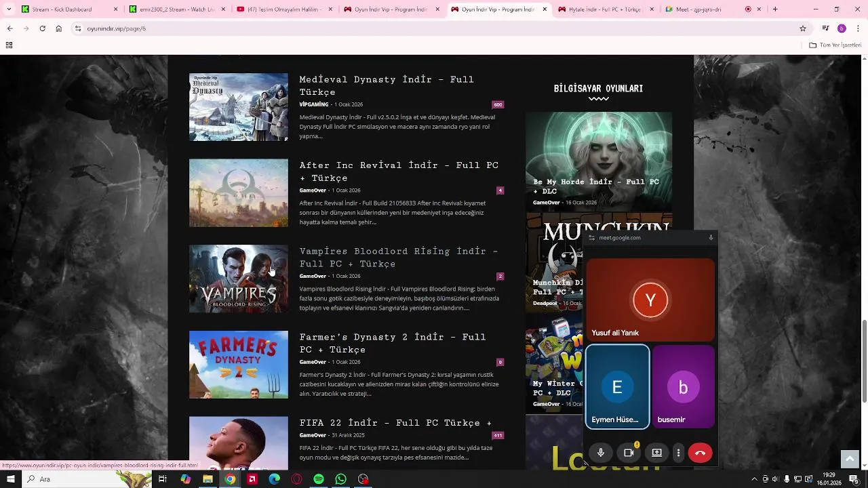Viewport: 868px width, 488px height.
Task: Open Google Chrome taskbar icon
Action: click(230, 479)
